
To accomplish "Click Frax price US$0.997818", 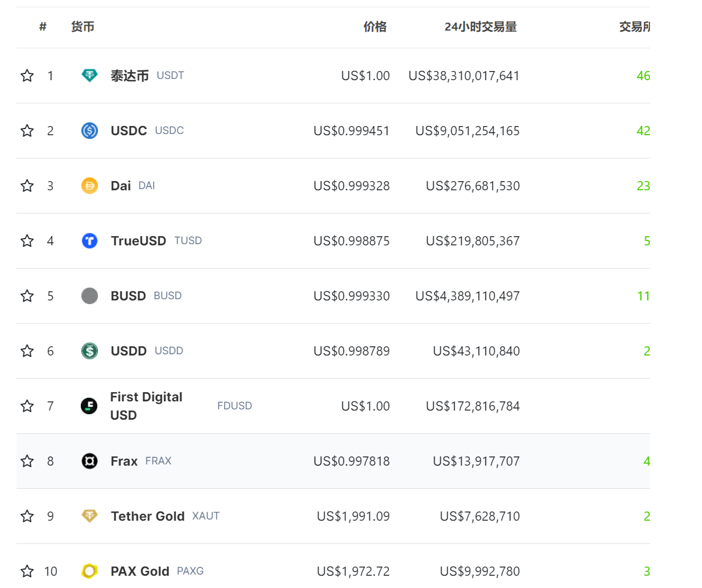I will [351, 461].
